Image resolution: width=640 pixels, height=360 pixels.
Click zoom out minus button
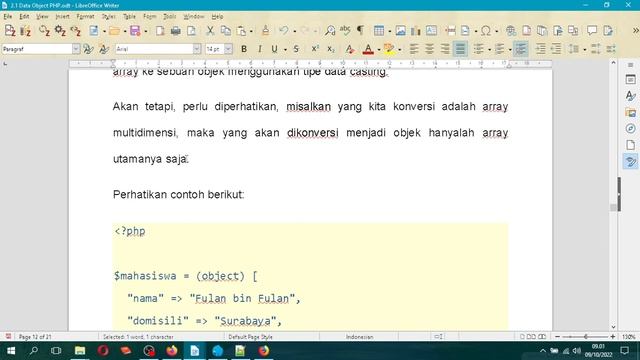pyautogui.click(x=558, y=337)
